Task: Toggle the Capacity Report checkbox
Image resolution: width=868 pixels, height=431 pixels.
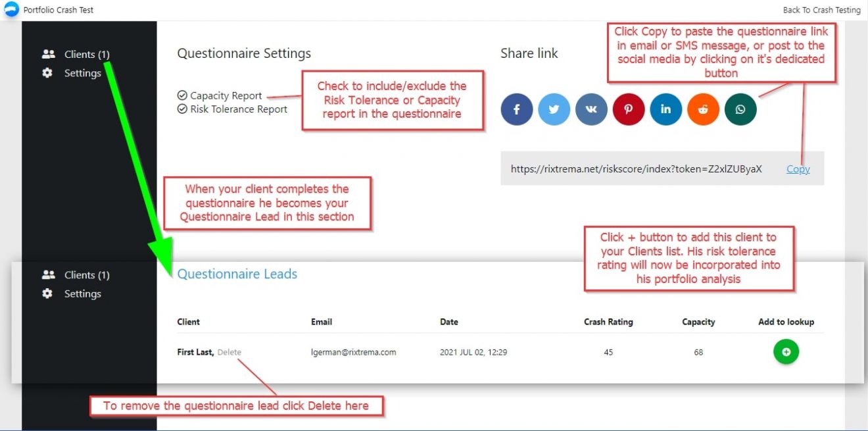Action: tap(183, 96)
